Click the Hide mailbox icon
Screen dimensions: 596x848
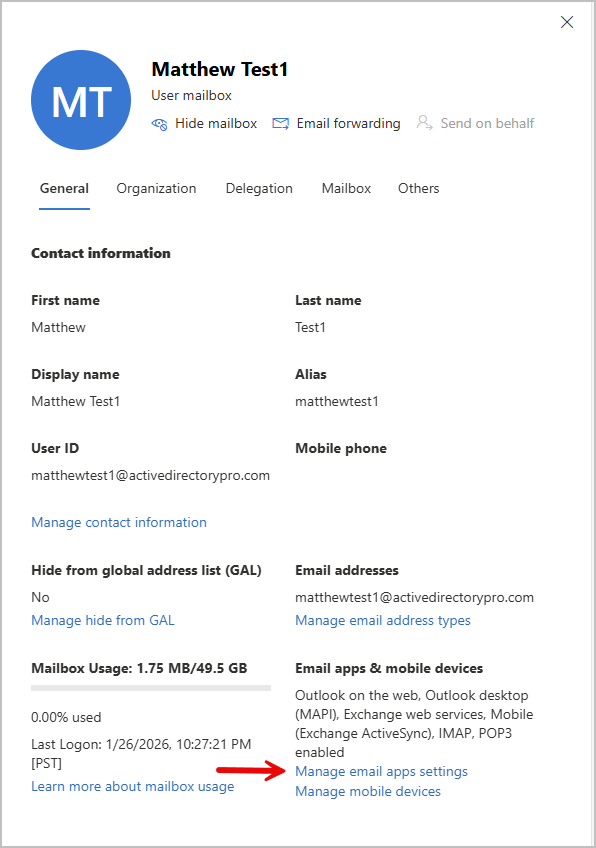coord(160,123)
